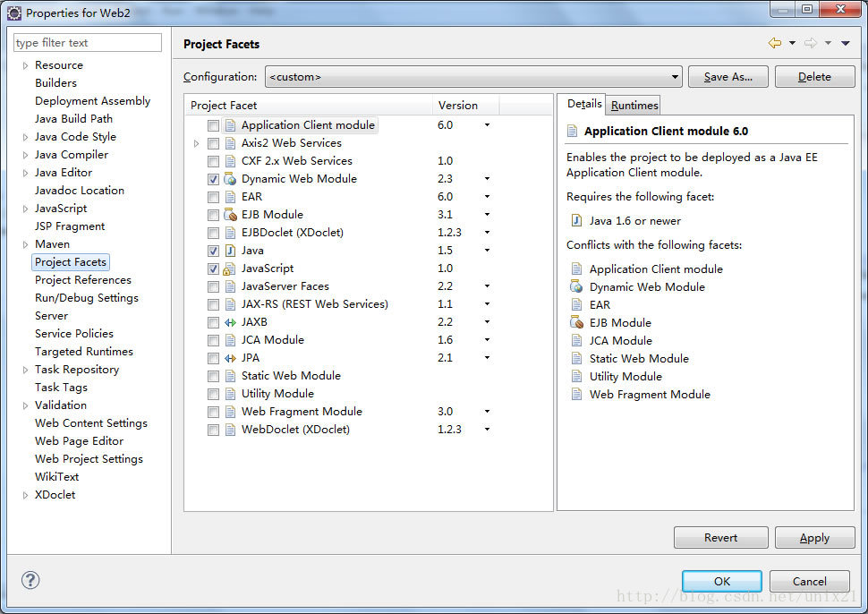Image resolution: width=868 pixels, height=614 pixels.
Task: Click the Application Client module page icon in facet list
Action: pyautogui.click(x=230, y=125)
